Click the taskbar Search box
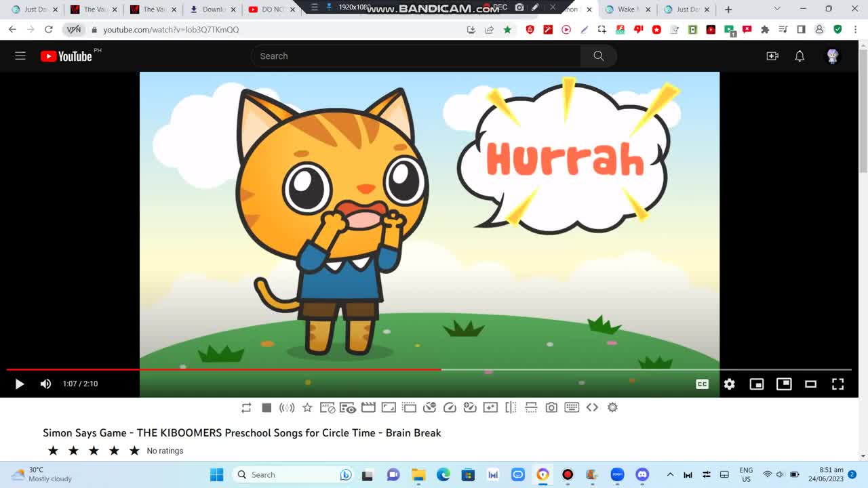Viewport: 868px width, 488px height. [x=293, y=474]
